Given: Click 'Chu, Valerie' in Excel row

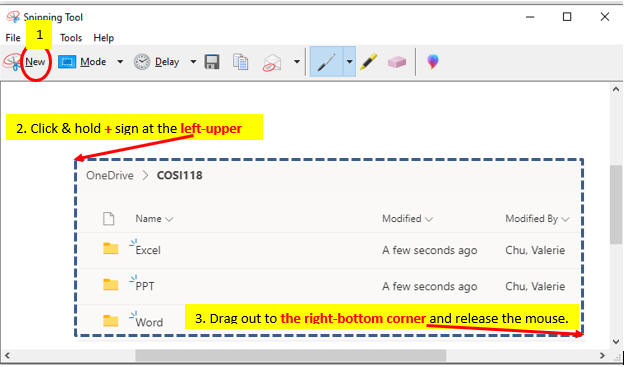Looking at the screenshot, I should [535, 250].
